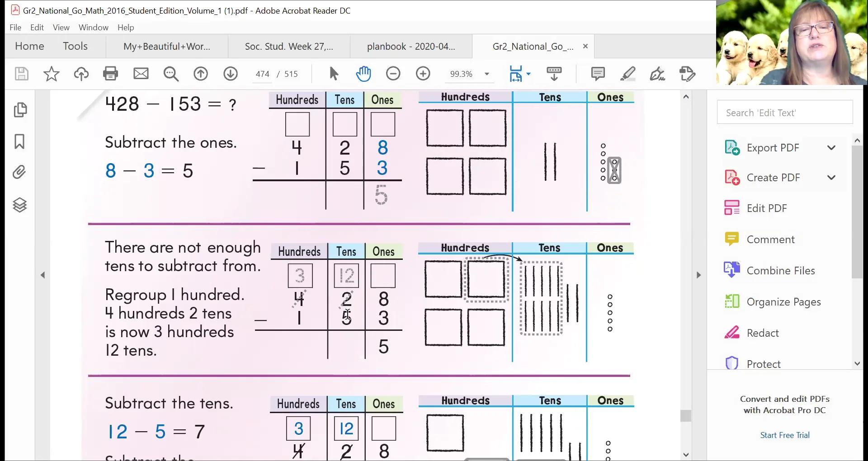Open the attachments paperclip panel
Screen dimensions: 868x461
click(x=19, y=172)
